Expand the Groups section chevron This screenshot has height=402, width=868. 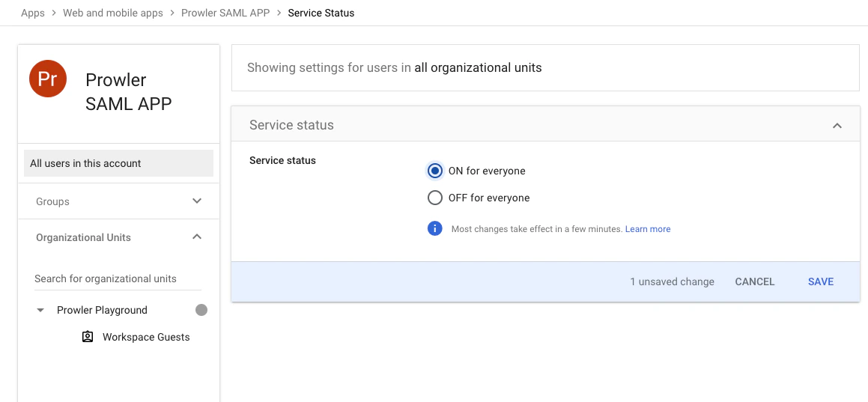coord(196,201)
